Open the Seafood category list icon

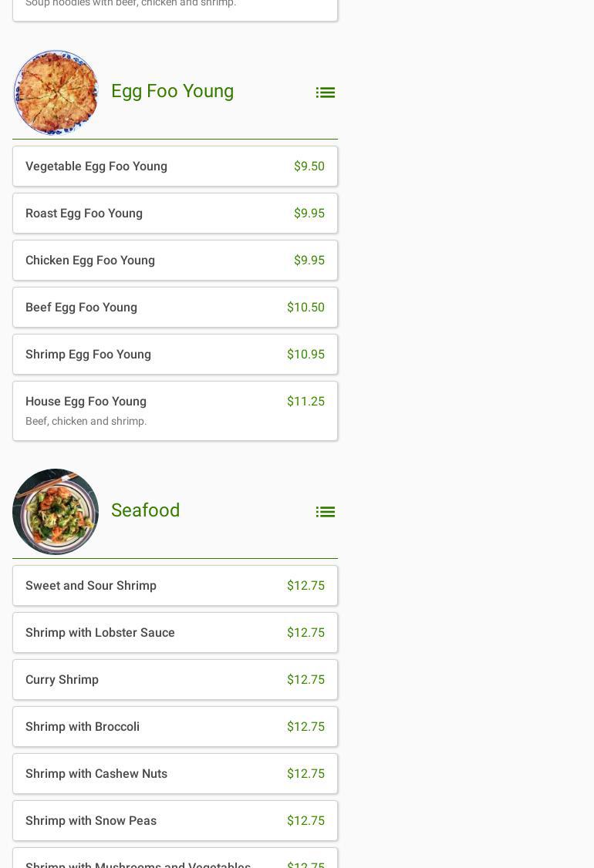(325, 512)
